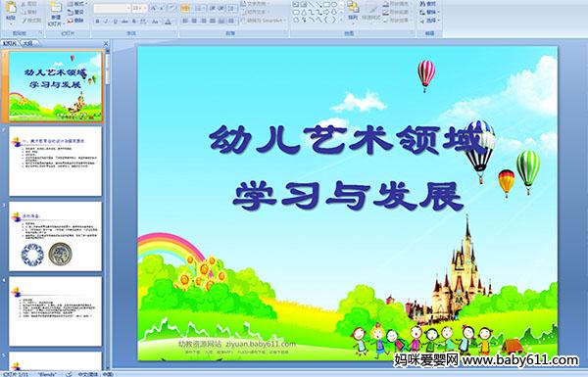This screenshot has height=377, width=588.
Task: Open the font size dropdown
Action: (139, 8)
